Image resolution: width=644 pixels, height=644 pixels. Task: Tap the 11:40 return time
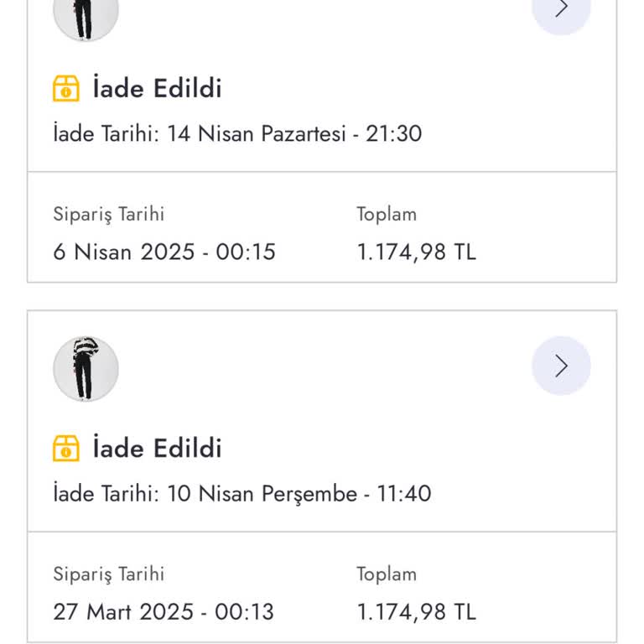click(404, 493)
